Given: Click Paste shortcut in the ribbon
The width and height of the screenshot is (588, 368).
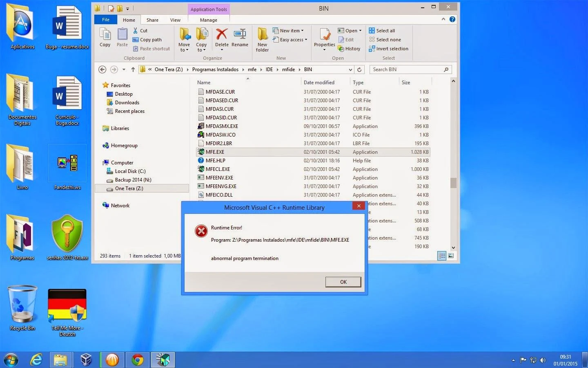Looking at the screenshot, I should pyautogui.click(x=151, y=49).
